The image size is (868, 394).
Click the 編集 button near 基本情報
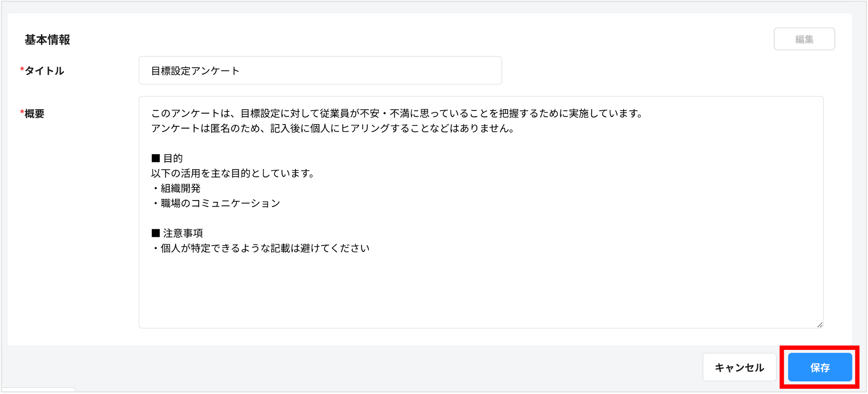pos(804,38)
